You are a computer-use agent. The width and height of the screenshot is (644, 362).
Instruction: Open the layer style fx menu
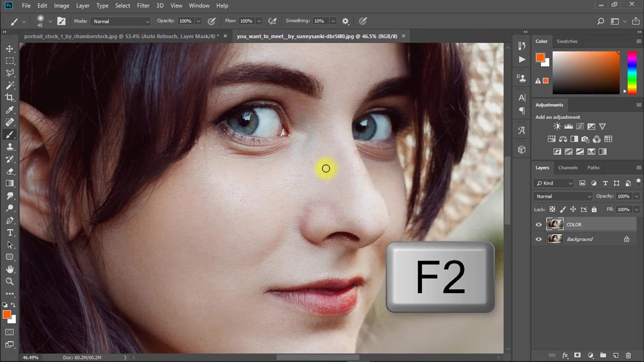pos(565,355)
